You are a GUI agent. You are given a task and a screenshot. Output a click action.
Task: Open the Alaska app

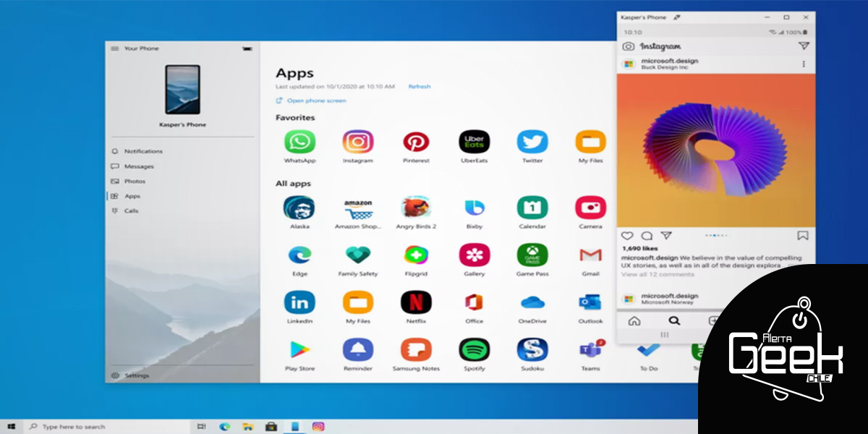pos(299,208)
